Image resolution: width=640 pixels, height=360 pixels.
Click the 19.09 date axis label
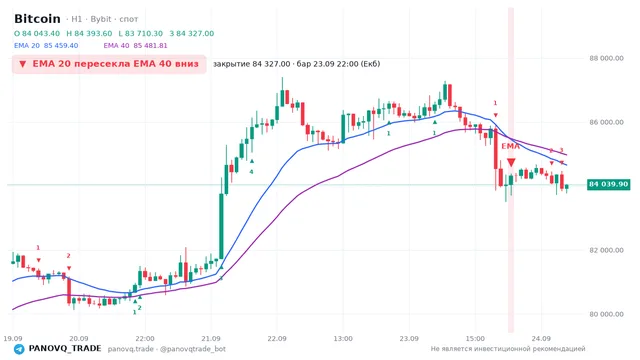[13, 338]
